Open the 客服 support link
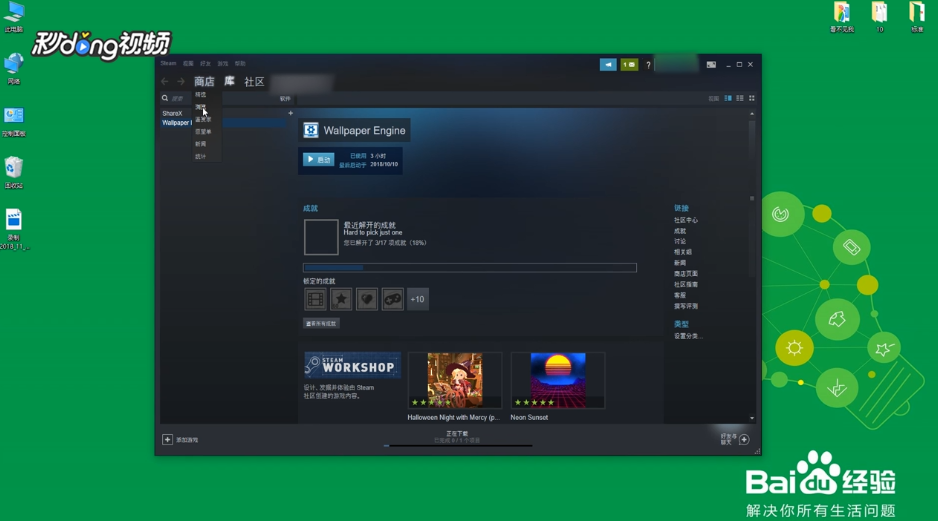 pyautogui.click(x=680, y=295)
